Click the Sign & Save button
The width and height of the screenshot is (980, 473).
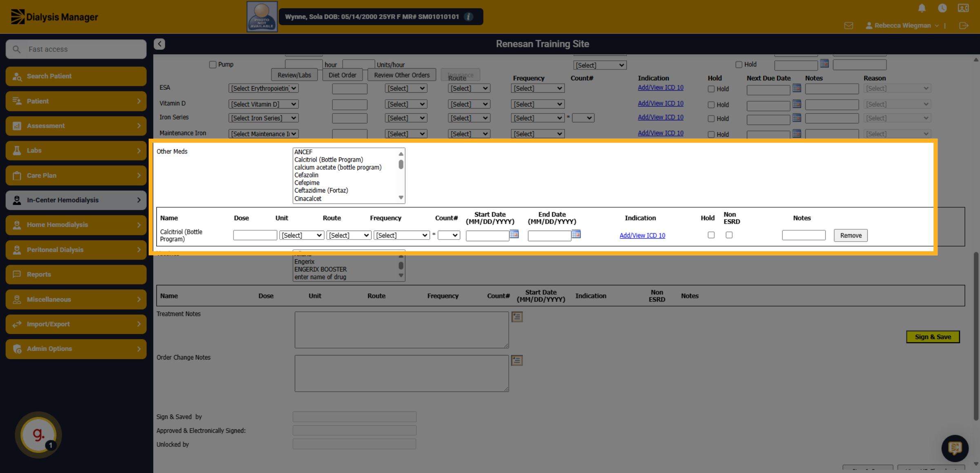[x=933, y=337]
